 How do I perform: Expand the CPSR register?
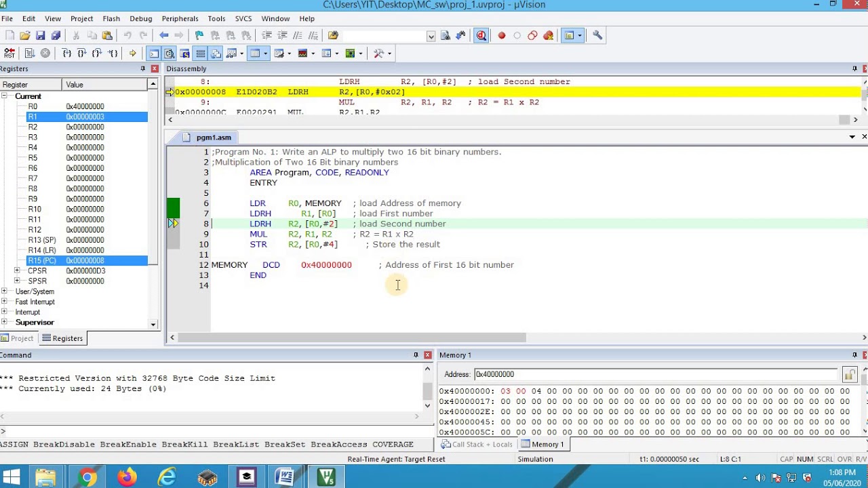tap(17, 270)
